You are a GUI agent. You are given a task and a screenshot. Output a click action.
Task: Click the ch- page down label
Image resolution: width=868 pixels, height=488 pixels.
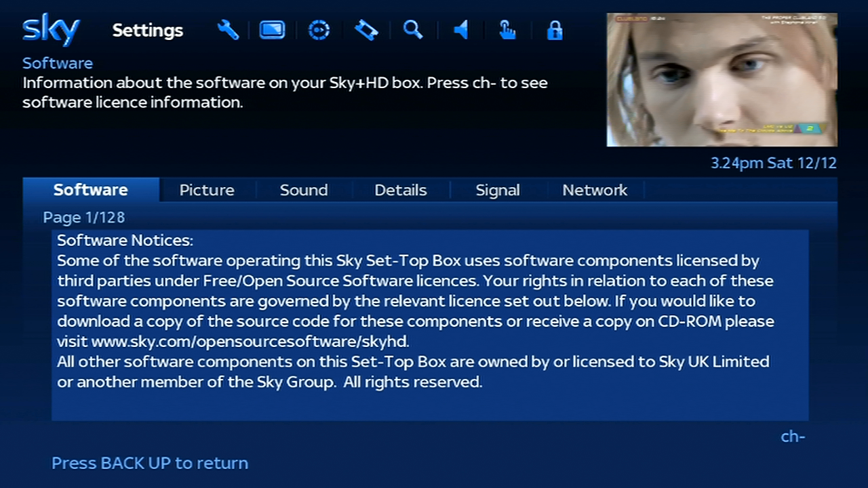(793, 436)
